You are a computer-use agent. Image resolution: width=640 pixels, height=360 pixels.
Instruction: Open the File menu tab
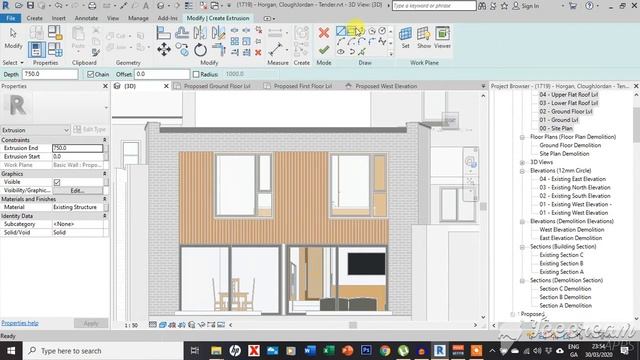tap(11, 18)
